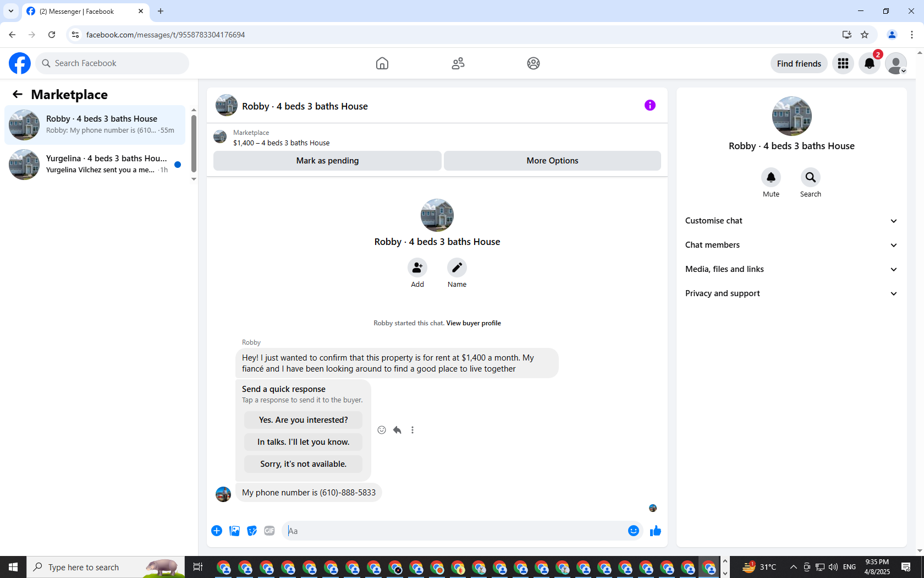The height and width of the screenshot is (578, 924).
Task: Choose a sticker icon
Action: click(x=252, y=531)
